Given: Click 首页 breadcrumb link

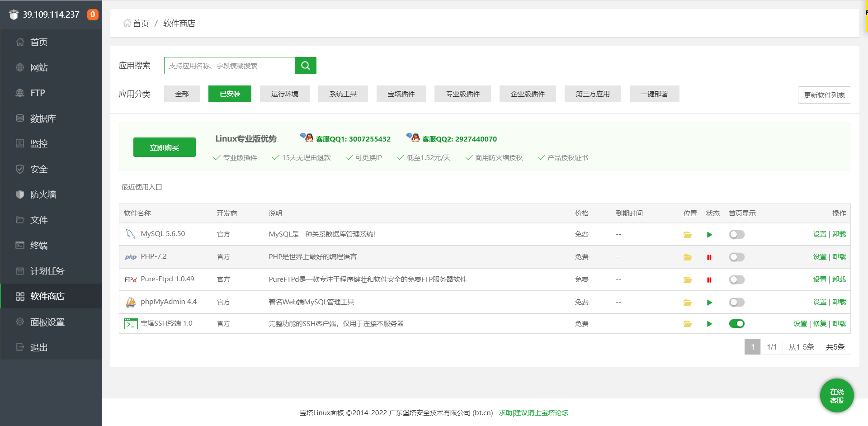Looking at the screenshot, I should pos(141,23).
